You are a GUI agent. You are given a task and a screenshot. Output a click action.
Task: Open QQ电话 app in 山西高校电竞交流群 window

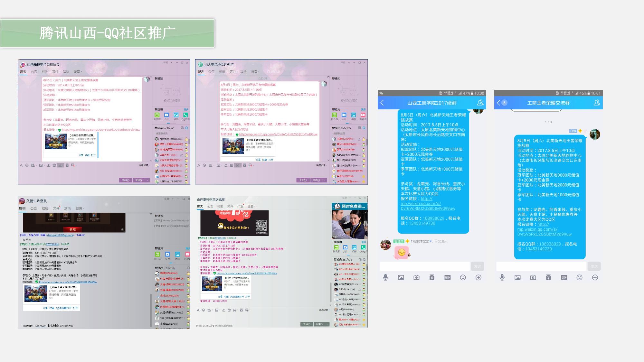(x=363, y=249)
